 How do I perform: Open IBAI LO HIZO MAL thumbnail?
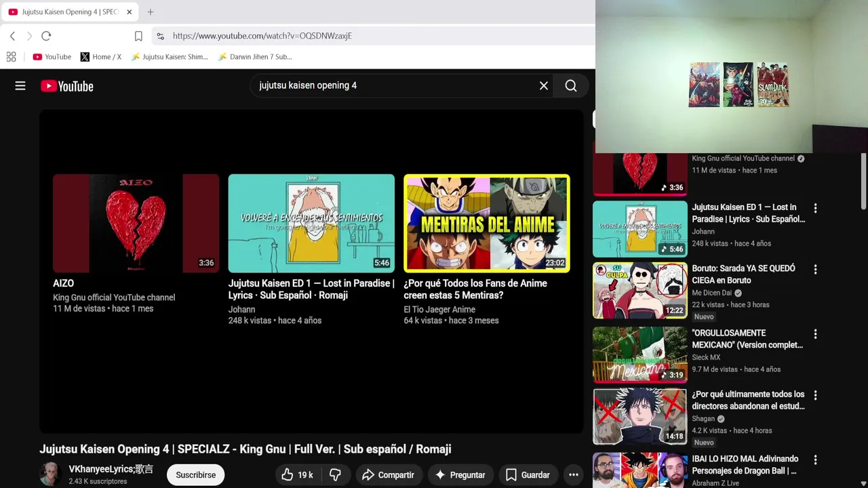coord(640,470)
